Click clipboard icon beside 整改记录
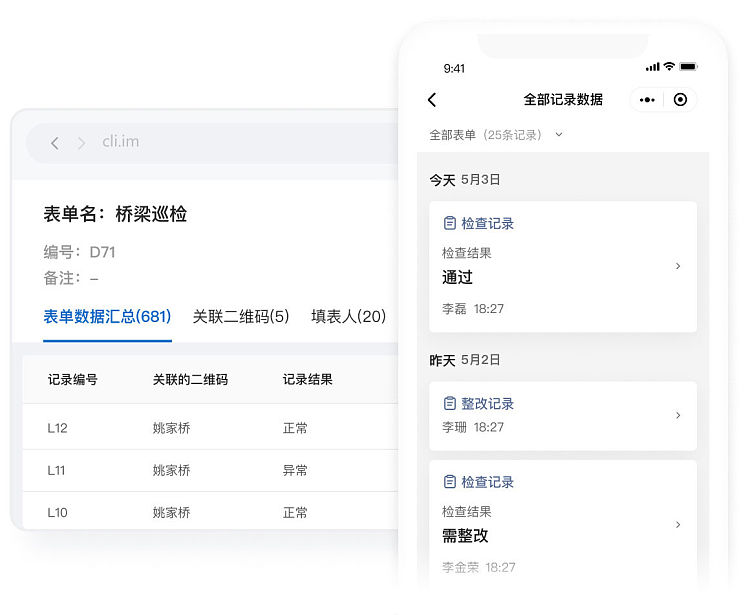 tap(449, 403)
